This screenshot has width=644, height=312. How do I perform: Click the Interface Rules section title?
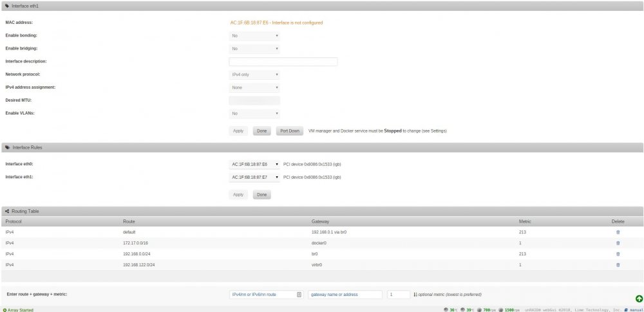[x=27, y=147]
